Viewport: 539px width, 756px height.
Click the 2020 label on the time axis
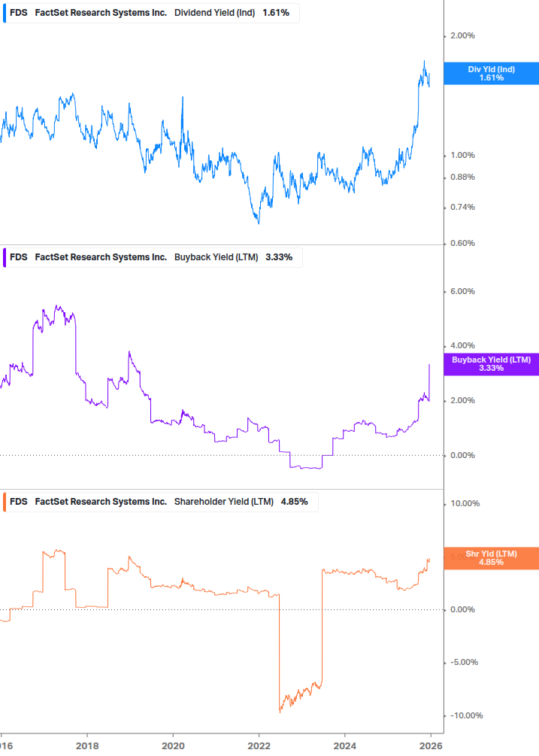[x=173, y=746]
